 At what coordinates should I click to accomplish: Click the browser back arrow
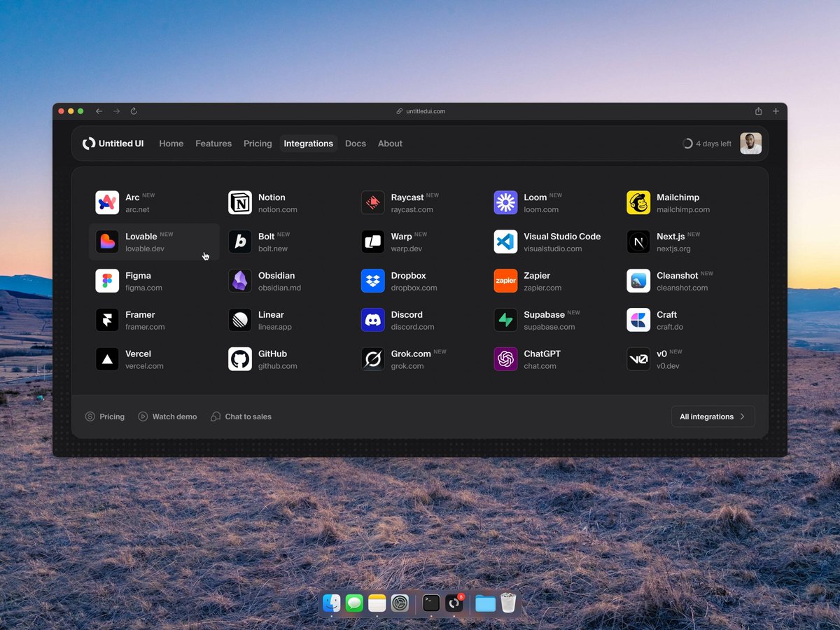coord(99,111)
